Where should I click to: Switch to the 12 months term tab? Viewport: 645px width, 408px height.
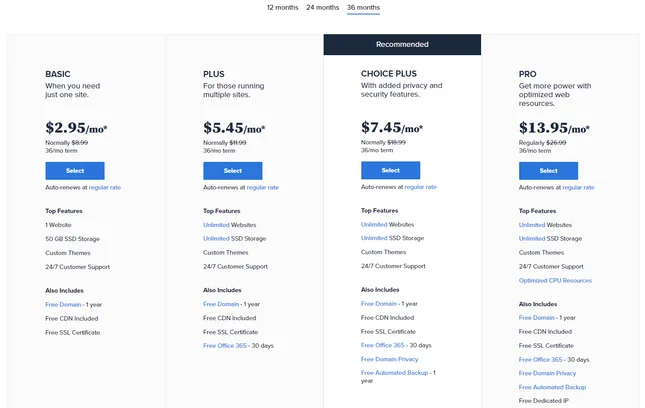tap(282, 7)
